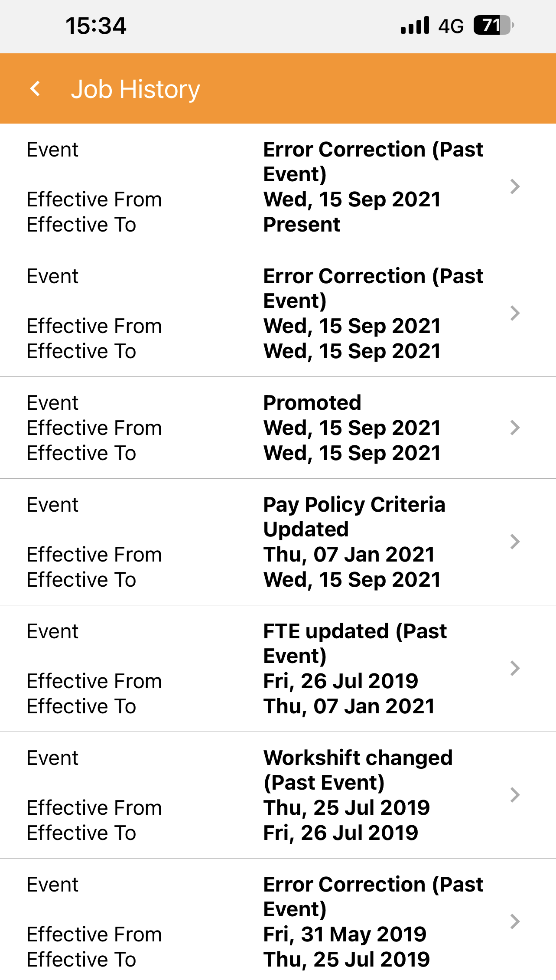Open the Workshift changed entry via its chevron

click(x=514, y=795)
